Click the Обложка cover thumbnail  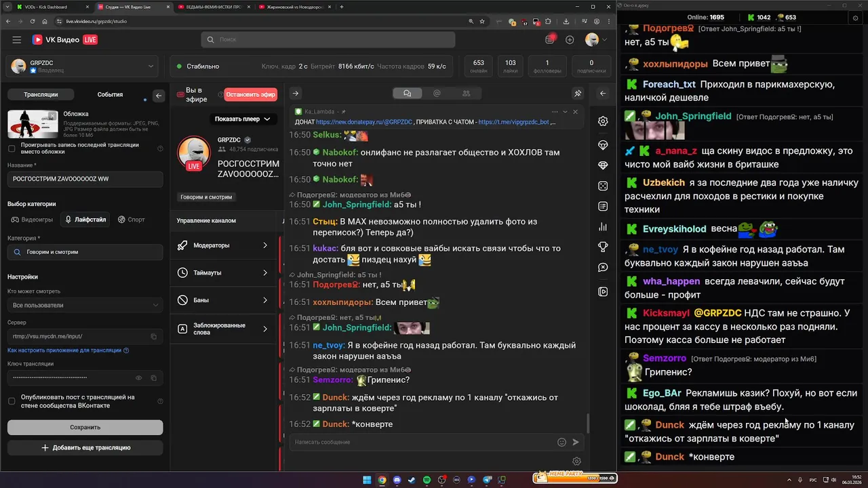coord(33,123)
